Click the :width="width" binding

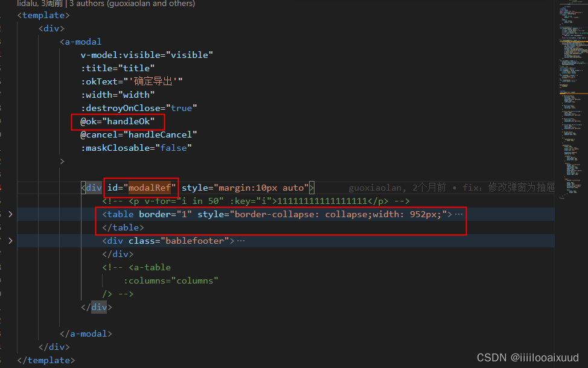[x=117, y=94]
